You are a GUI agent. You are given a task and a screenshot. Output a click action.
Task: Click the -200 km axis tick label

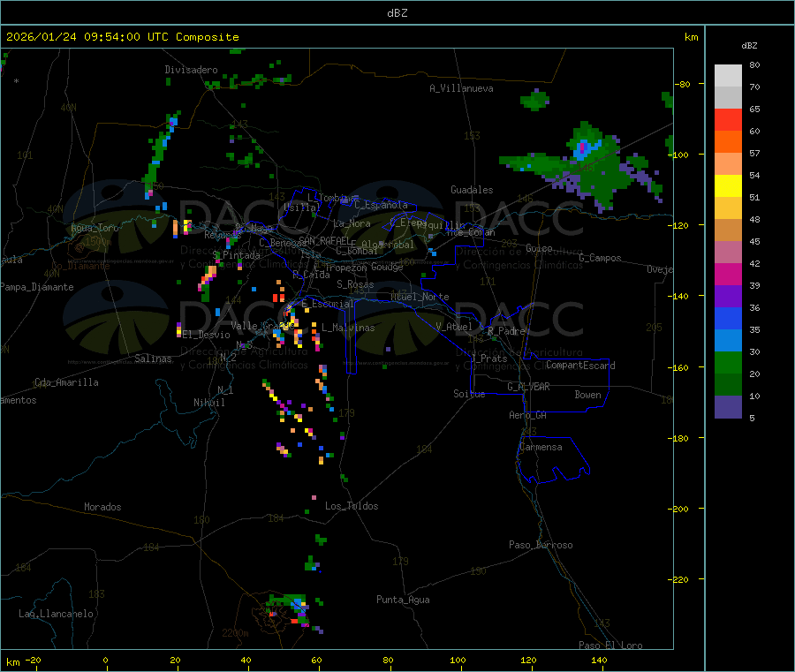(x=678, y=509)
